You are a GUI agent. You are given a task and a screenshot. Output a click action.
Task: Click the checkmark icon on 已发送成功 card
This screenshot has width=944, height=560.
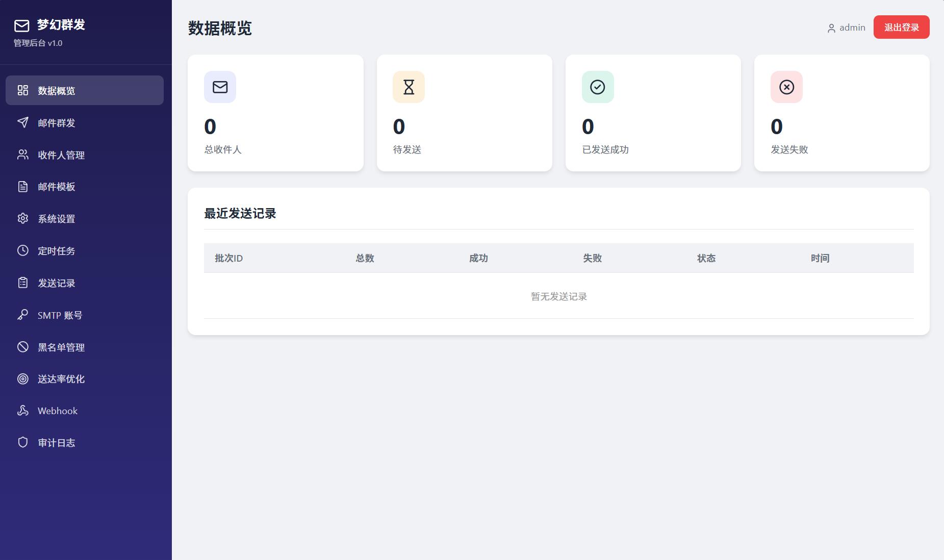click(598, 87)
